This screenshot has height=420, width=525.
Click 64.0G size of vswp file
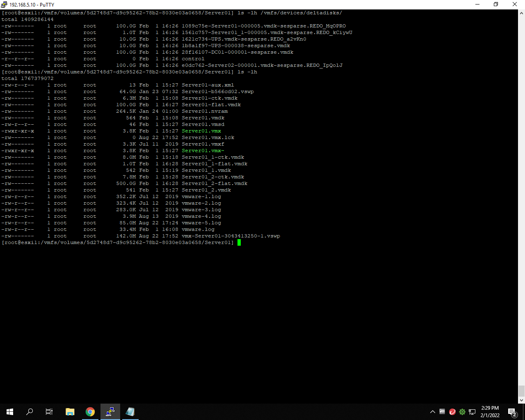click(x=128, y=91)
